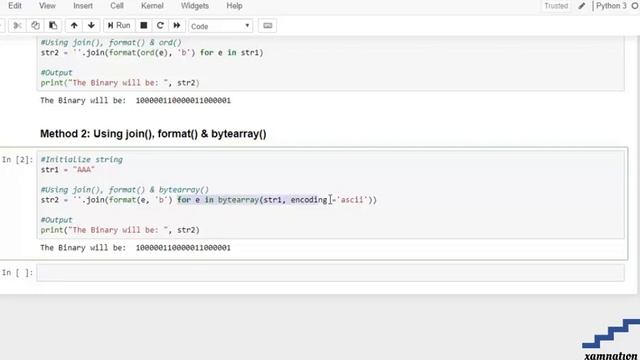Run the selected cell
Image resolution: width=640 pixels, height=360 pixels.
(119, 26)
